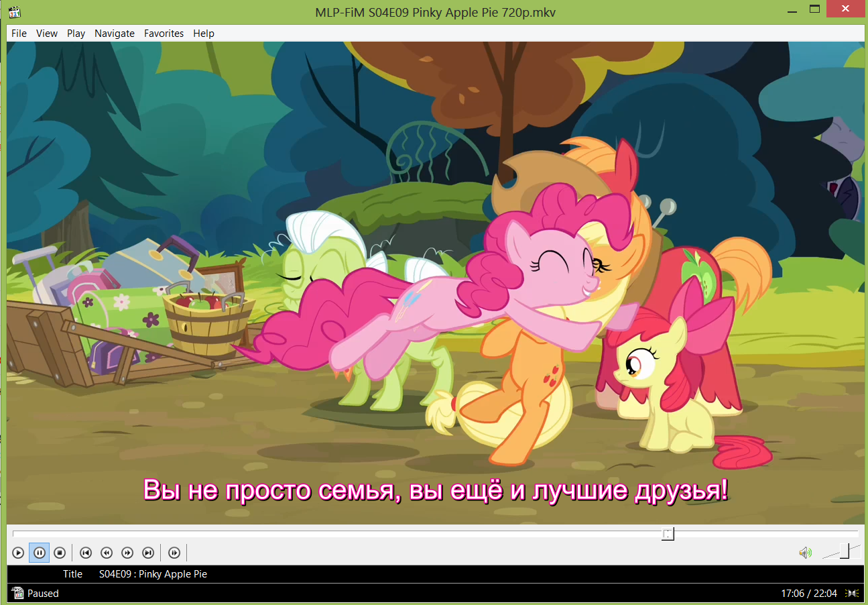Click the file icon beside Paused status
The image size is (868, 605).
pos(17,593)
